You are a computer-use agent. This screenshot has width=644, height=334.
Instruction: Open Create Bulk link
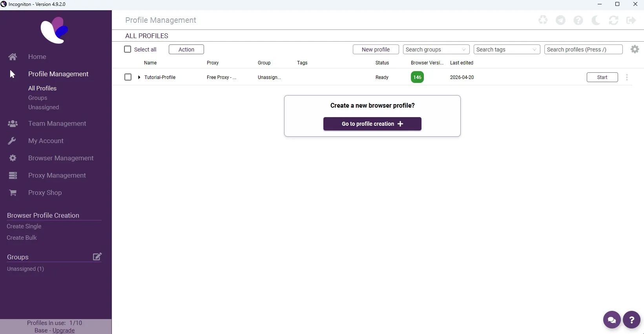(x=22, y=238)
